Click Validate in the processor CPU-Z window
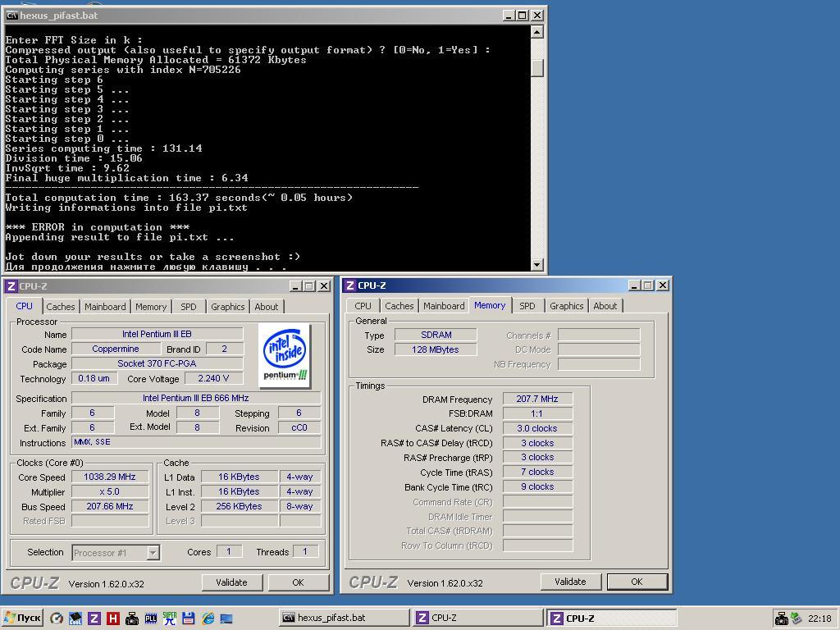Image resolution: width=840 pixels, height=630 pixels. click(x=232, y=582)
